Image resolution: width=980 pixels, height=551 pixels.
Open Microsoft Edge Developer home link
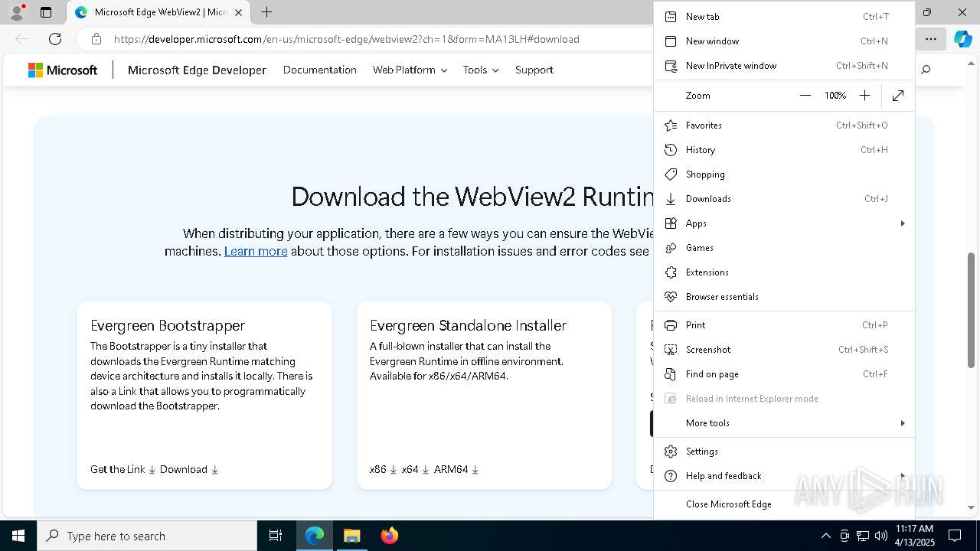(x=197, y=70)
